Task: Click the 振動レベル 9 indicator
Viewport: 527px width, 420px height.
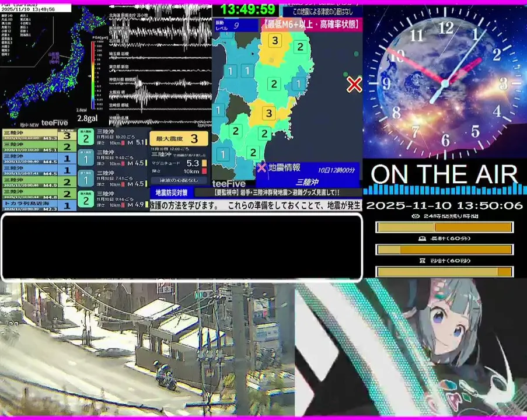Action: coord(235,26)
